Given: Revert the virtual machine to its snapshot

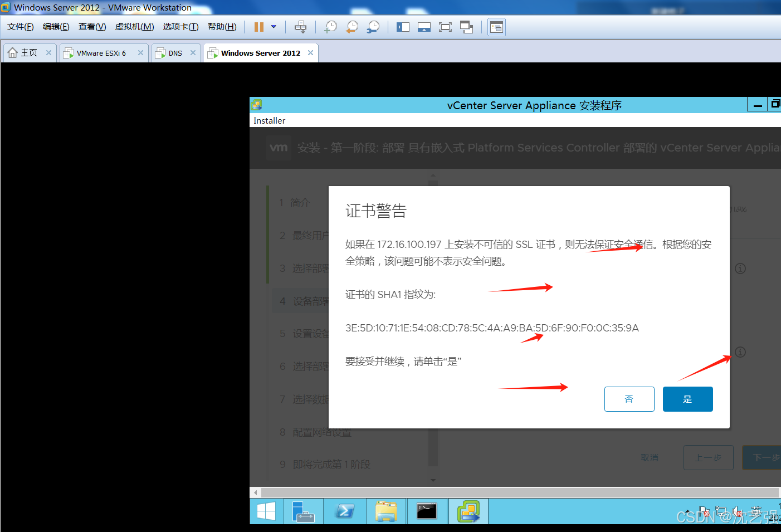Looking at the screenshot, I should (352, 27).
